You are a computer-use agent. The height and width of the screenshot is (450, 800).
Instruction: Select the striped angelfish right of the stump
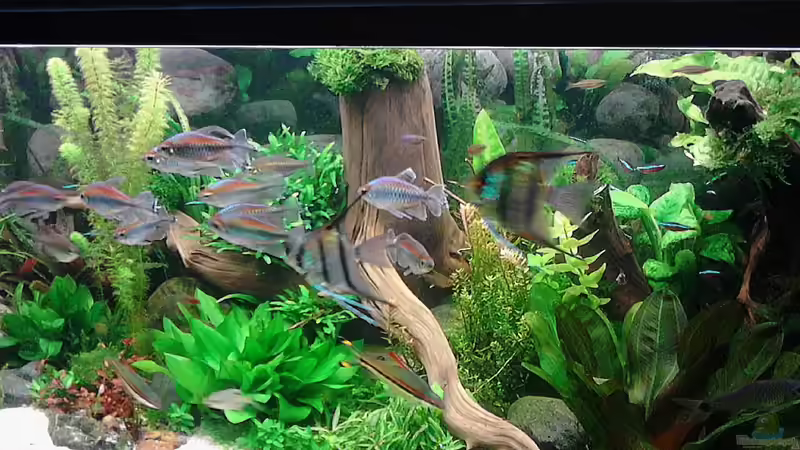515,192
